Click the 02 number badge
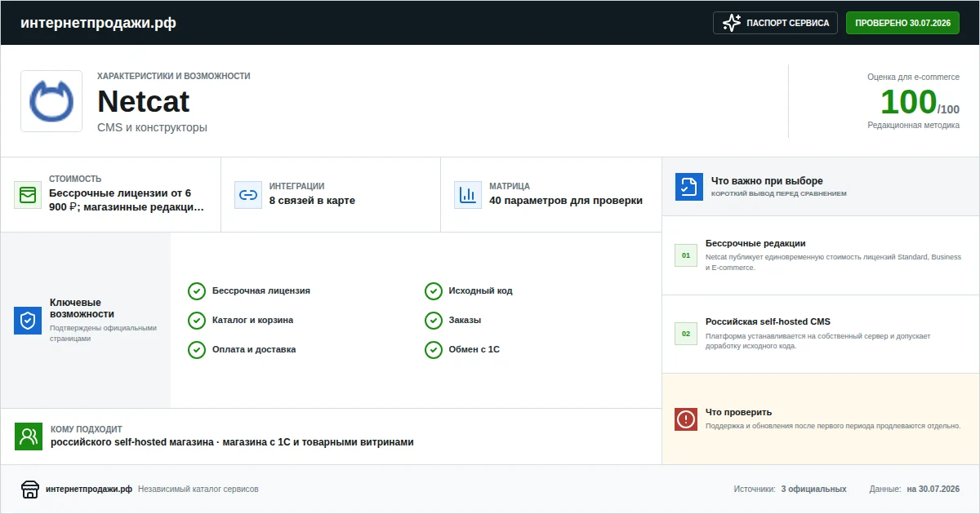980x514 pixels. 686,334
